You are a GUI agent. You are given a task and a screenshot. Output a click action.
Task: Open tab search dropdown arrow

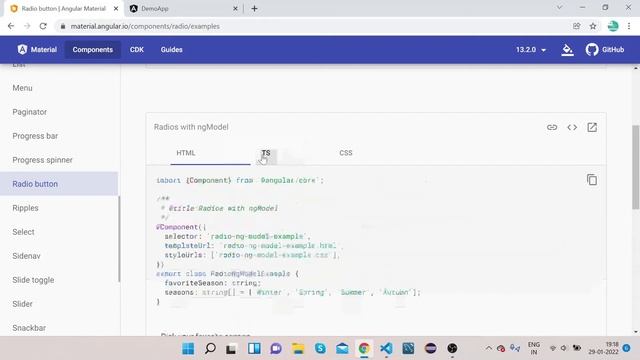tap(559, 7)
